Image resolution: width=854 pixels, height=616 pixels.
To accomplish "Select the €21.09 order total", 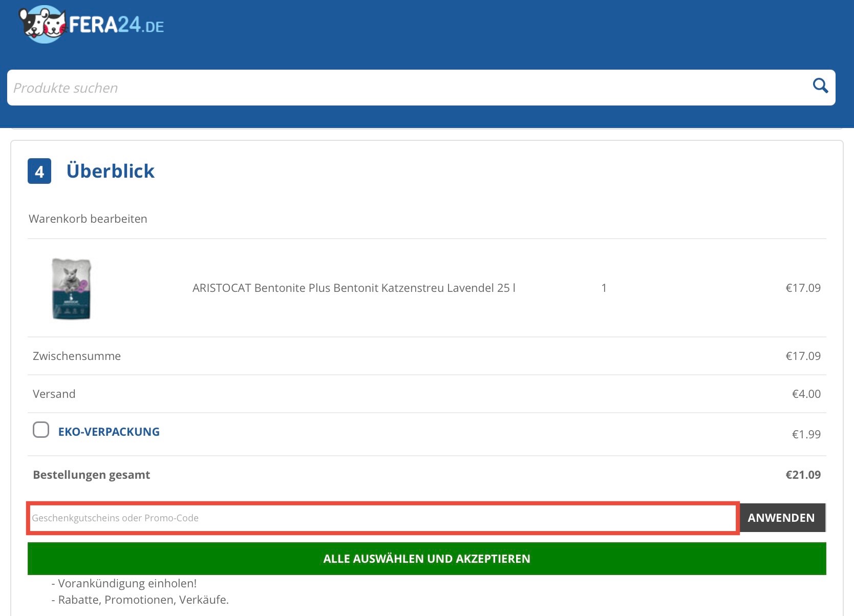I will coord(803,475).
